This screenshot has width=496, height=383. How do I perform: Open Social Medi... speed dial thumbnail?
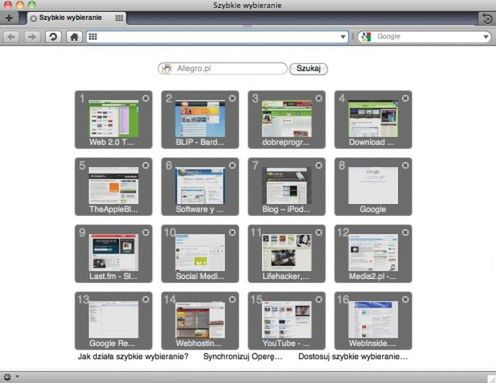coord(200,254)
